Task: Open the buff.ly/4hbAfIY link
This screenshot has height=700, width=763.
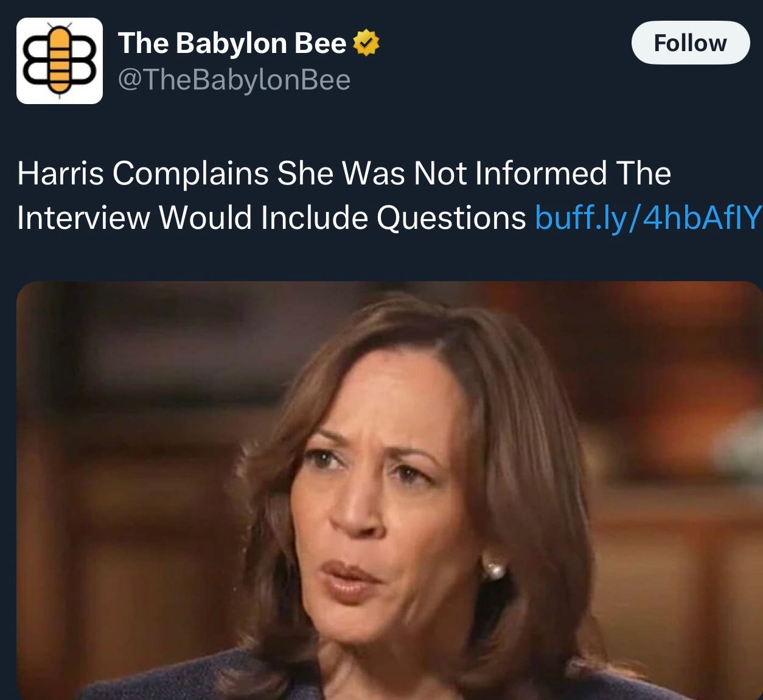Action: tap(648, 217)
